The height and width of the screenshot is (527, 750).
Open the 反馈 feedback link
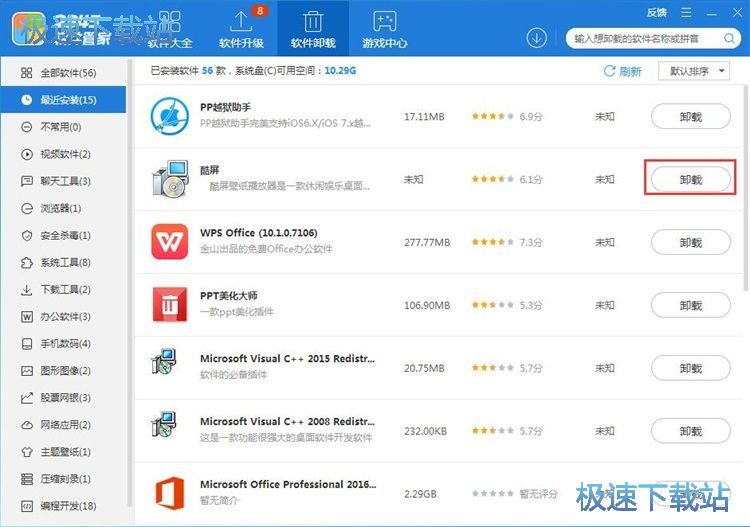coord(656,13)
